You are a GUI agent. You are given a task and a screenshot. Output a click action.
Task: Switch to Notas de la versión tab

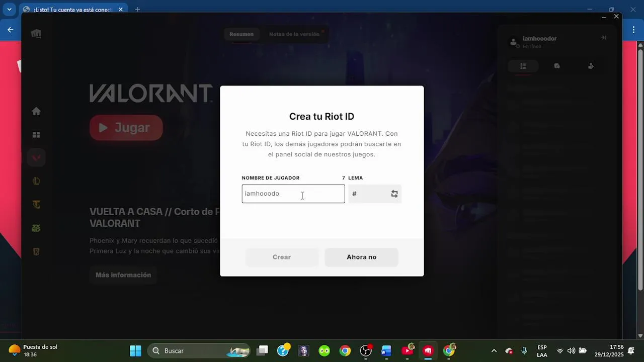[x=294, y=34]
